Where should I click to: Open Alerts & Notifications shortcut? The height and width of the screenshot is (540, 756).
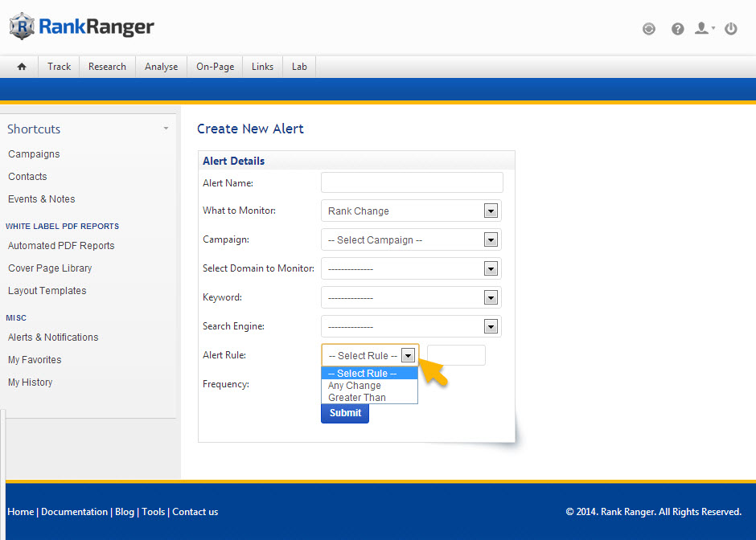53,337
